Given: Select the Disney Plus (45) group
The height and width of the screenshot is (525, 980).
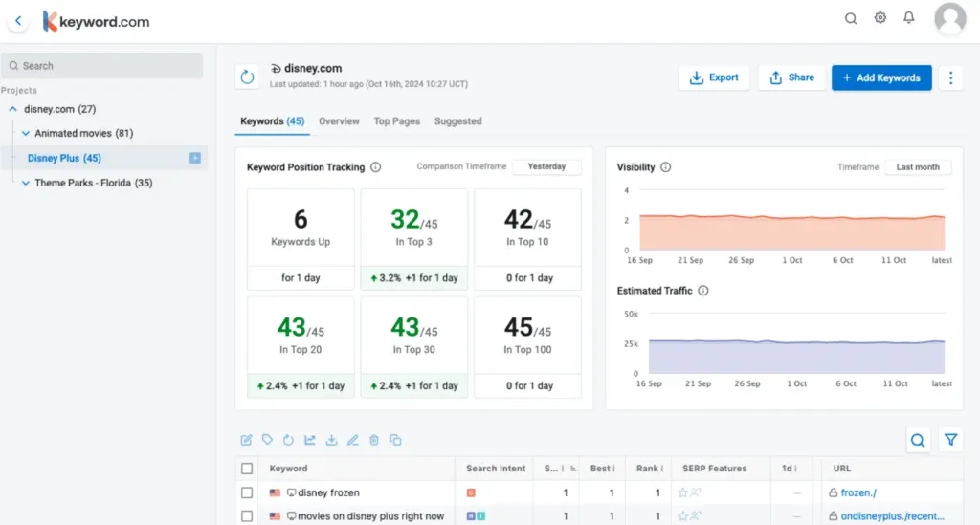Looking at the screenshot, I should (64, 158).
